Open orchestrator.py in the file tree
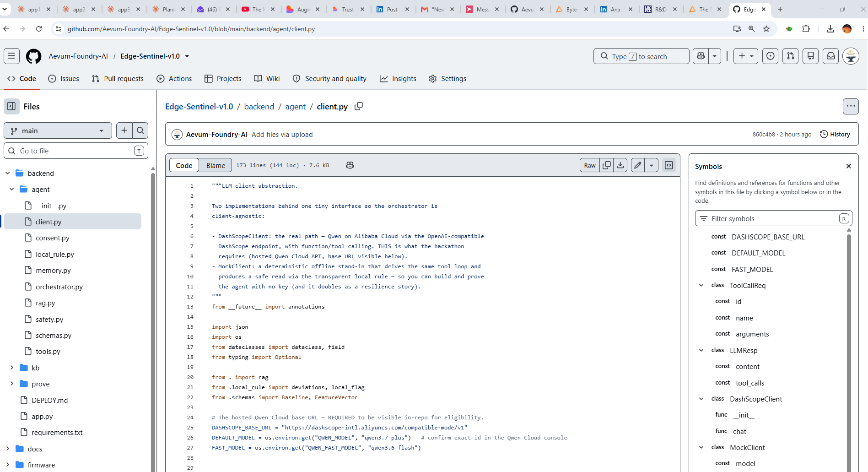Screen dimensions: 868x472 click(59, 287)
